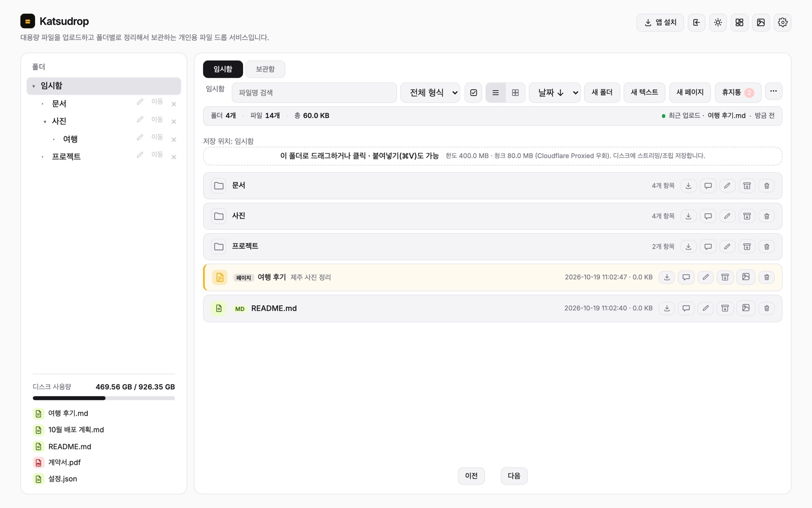
Task: Click the 앱 설치 install button
Action: [660, 22]
